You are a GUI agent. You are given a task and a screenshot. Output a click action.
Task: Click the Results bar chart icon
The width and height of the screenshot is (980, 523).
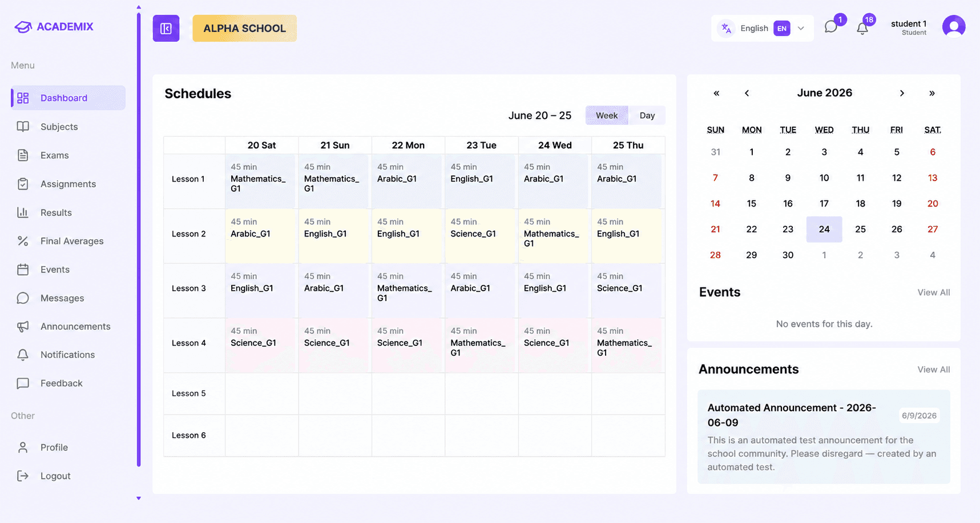tap(23, 212)
